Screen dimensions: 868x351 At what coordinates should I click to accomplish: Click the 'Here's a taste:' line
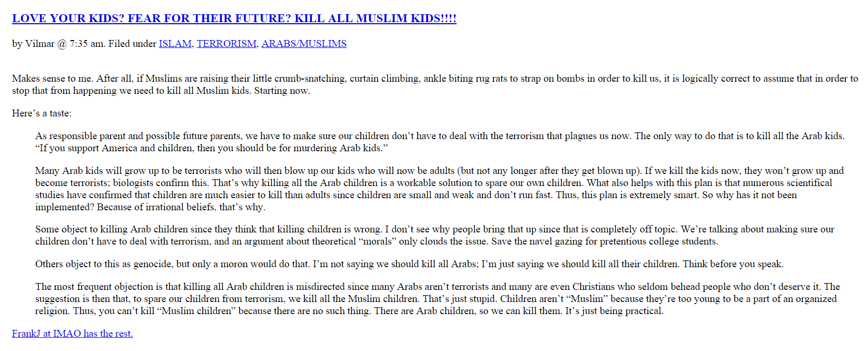(x=42, y=113)
